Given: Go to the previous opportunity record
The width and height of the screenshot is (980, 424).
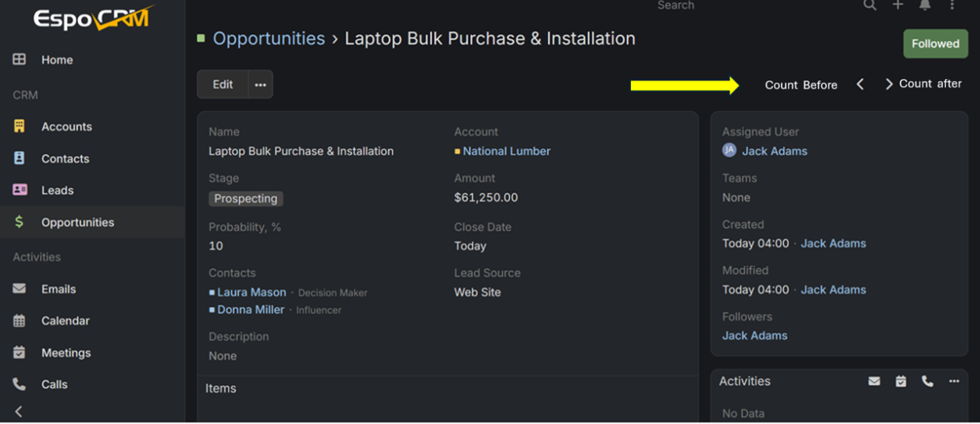Looking at the screenshot, I should pyautogui.click(x=860, y=84).
